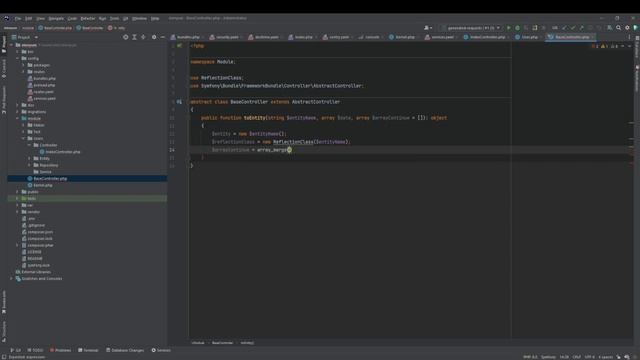Image resolution: width=640 pixels, height=360 pixels.
Task: Expand Scratches and Consoles
Action: [x=11, y=278]
